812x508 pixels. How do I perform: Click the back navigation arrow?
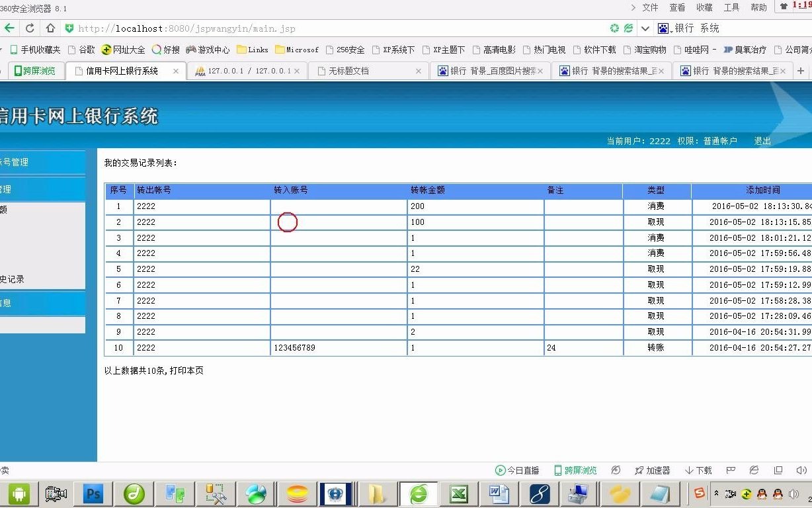pyautogui.click(x=11, y=28)
